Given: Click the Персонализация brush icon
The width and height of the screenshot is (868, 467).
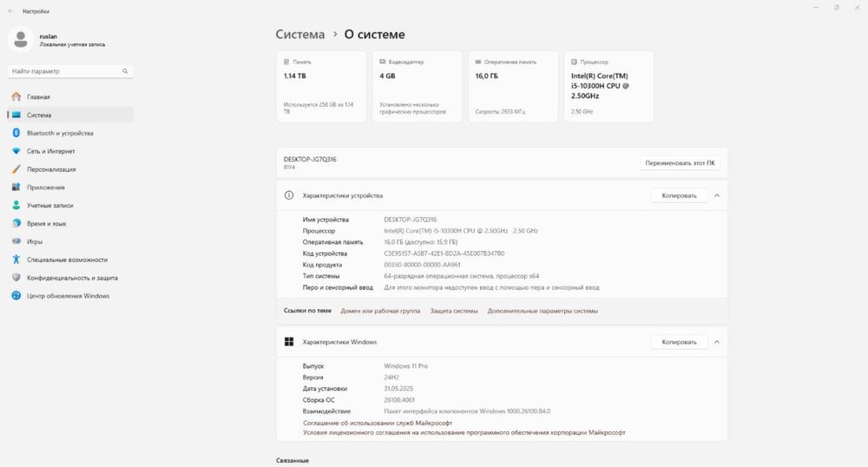Looking at the screenshot, I should (x=16, y=169).
